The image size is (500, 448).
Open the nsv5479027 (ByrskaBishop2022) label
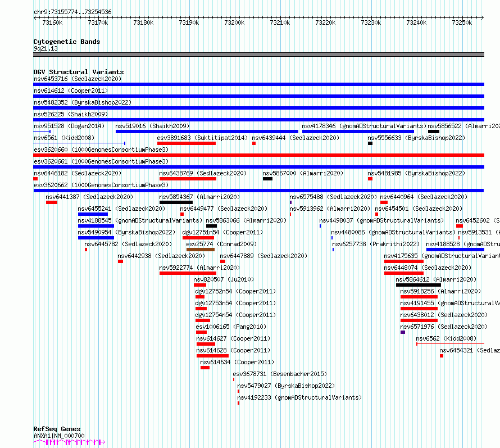pos(286,386)
